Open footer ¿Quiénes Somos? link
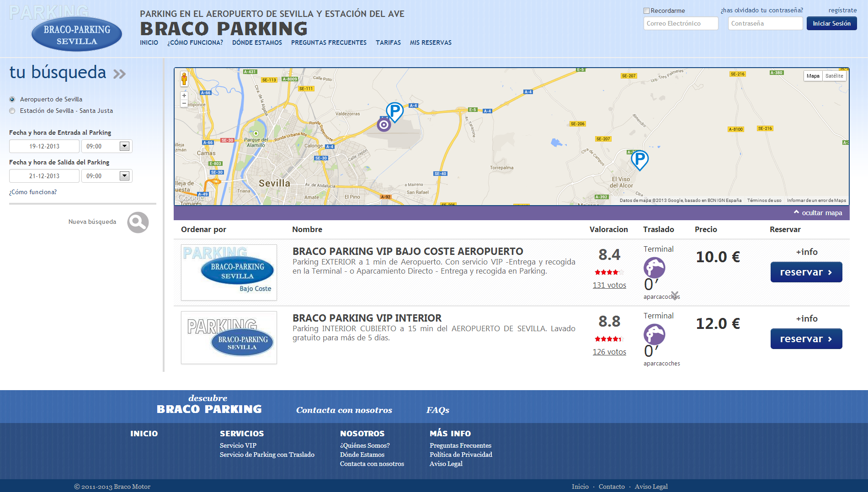 tap(365, 445)
